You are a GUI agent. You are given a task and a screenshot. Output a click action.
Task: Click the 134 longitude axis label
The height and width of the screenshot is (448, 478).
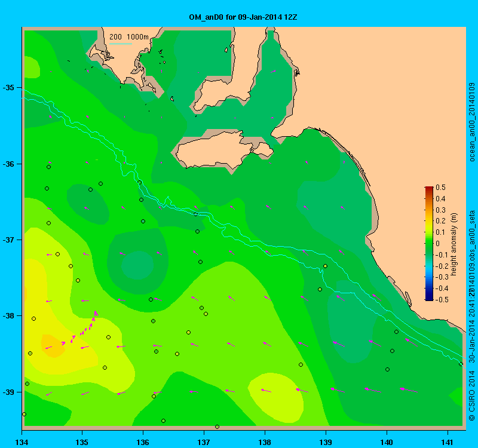pos(22,442)
